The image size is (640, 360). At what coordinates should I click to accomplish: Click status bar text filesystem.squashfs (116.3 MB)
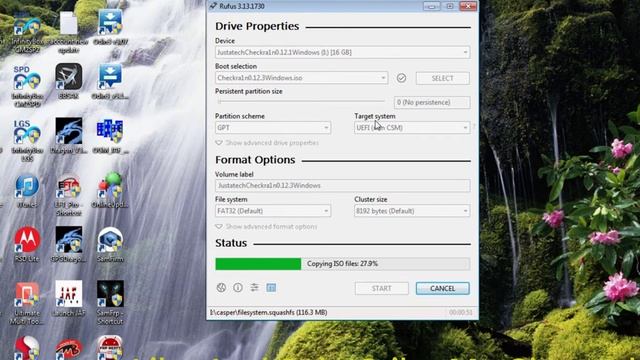(x=269, y=312)
